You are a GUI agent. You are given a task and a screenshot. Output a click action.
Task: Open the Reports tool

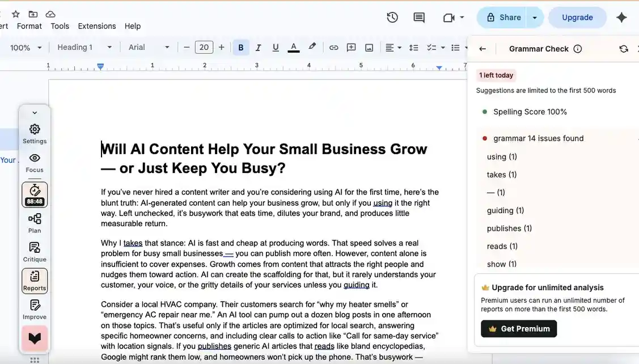(35, 281)
